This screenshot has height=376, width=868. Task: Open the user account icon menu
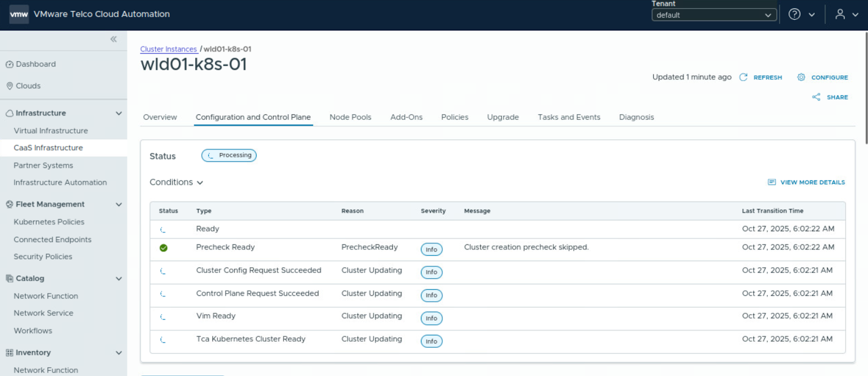(840, 15)
